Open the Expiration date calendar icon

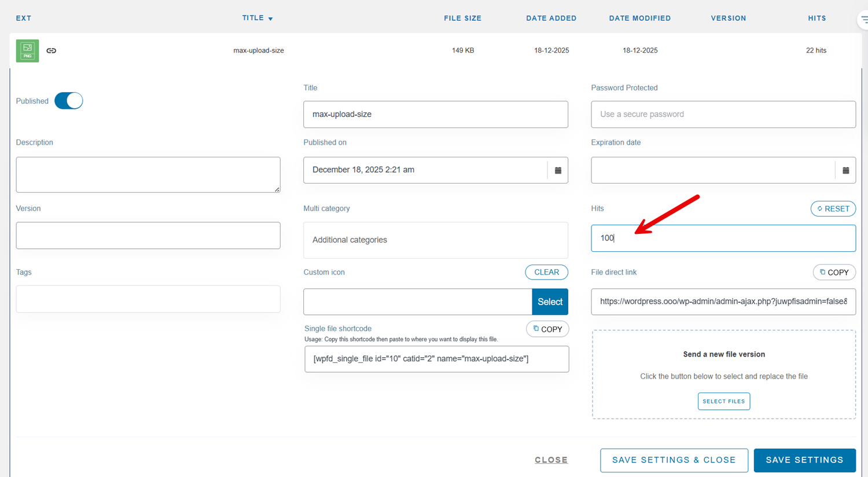point(845,170)
